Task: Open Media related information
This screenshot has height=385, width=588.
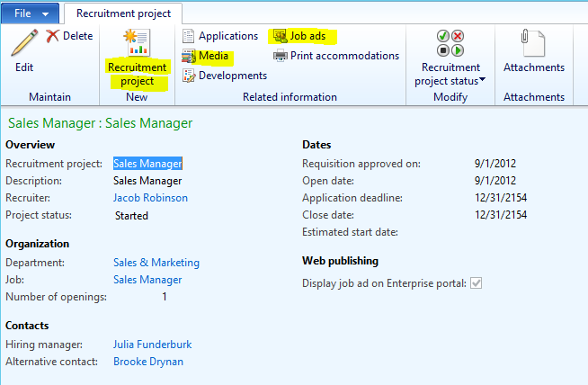Action: point(206,56)
